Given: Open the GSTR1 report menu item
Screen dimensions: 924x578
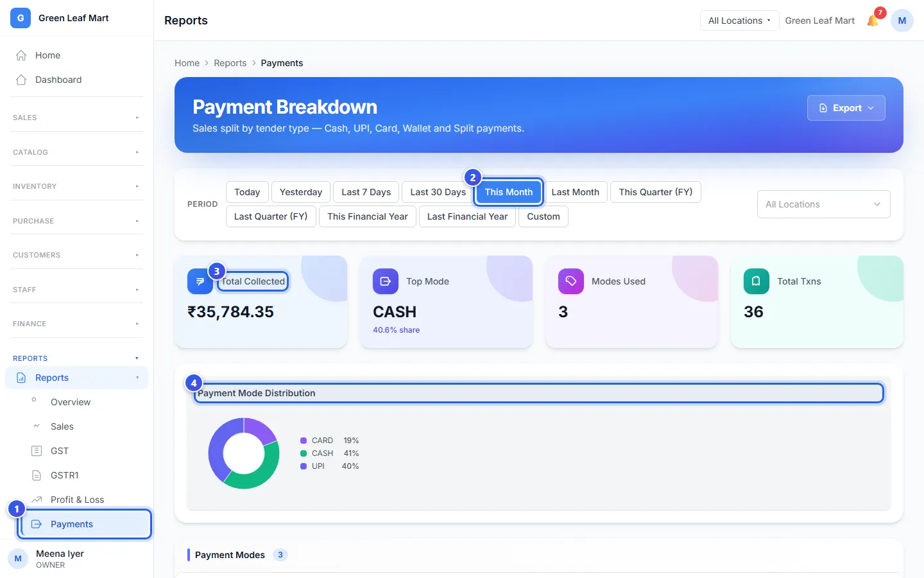Looking at the screenshot, I should pyautogui.click(x=85, y=475).
